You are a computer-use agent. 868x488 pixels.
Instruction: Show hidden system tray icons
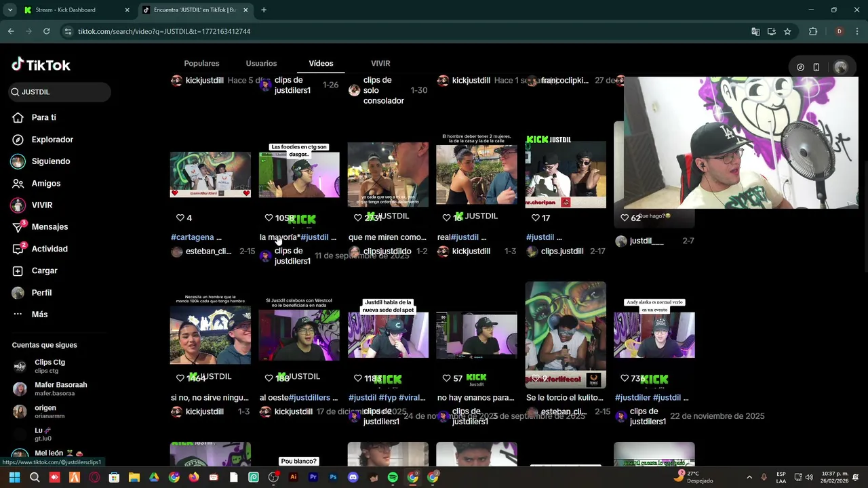pyautogui.click(x=751, y=477)
